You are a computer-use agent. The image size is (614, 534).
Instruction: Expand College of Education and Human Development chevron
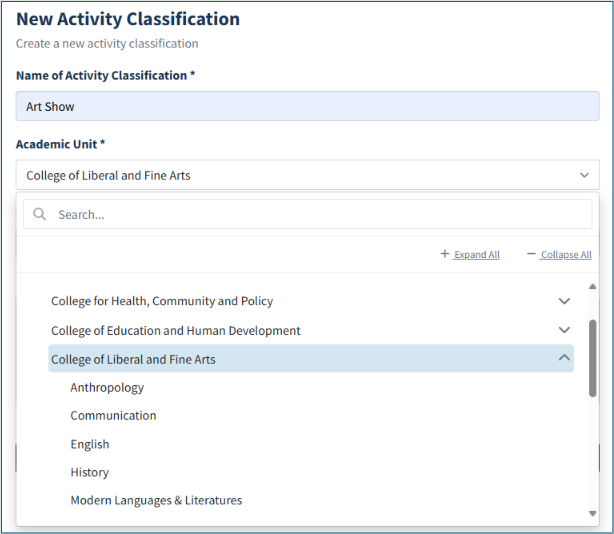click(x=564, y=330)
